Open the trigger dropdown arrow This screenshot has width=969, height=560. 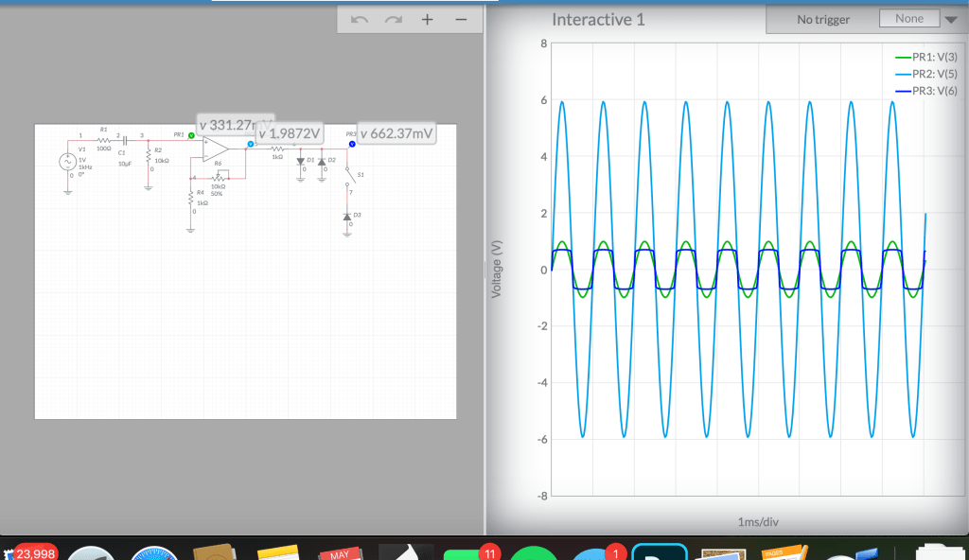click(951, 20)
